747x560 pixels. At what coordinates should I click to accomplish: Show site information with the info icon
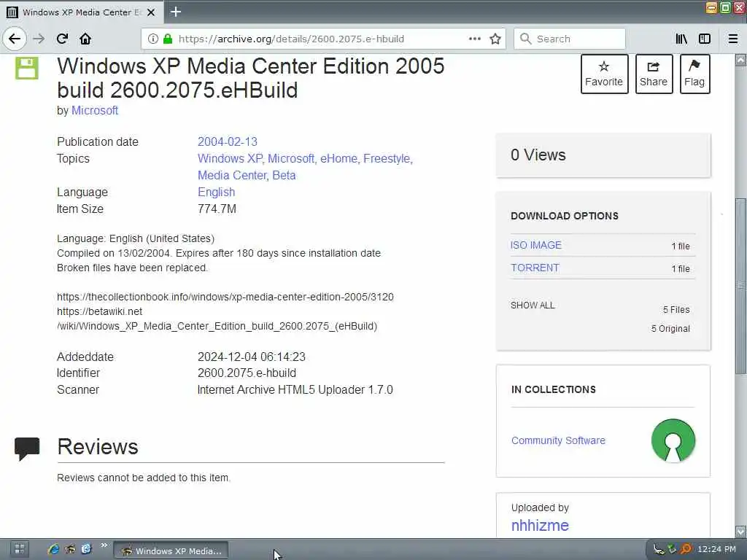tap(152, 39)
